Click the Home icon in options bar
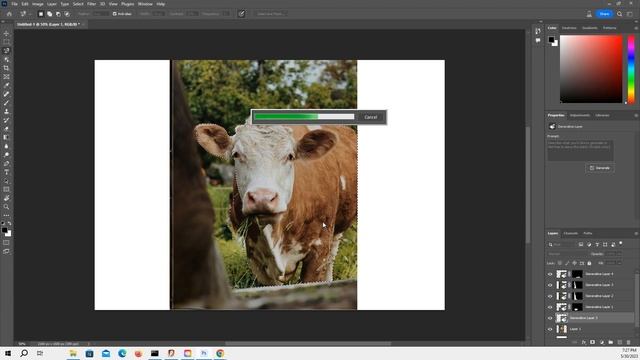The width and height of the screenshot is (640, 360). tap(9, 14)
